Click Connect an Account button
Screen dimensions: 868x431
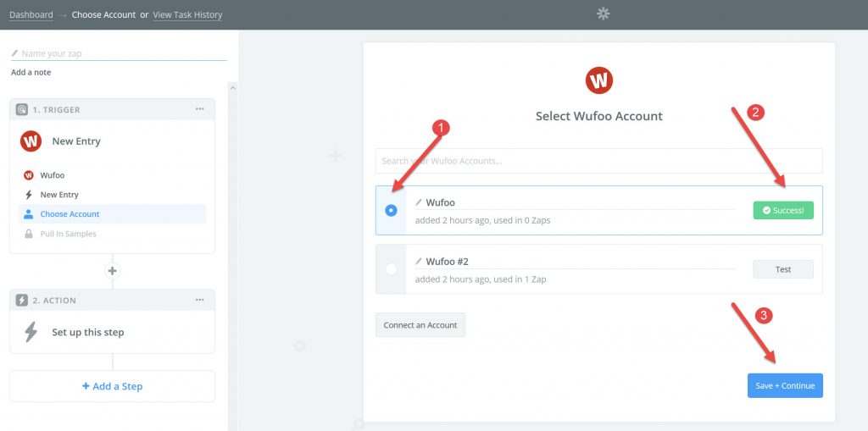tap(420, 325)
